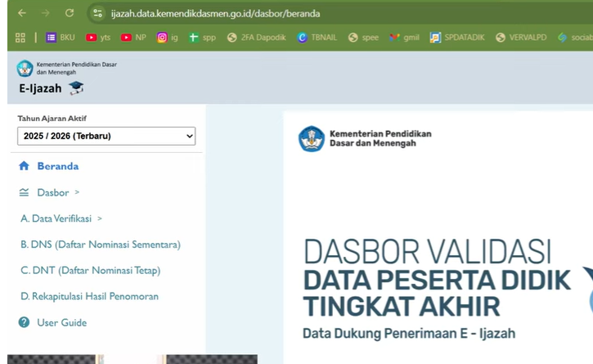The height and width of the screenshot is (364, 593).
Task: Click the Beranda home icon
Action: click(x=24, y=166)
